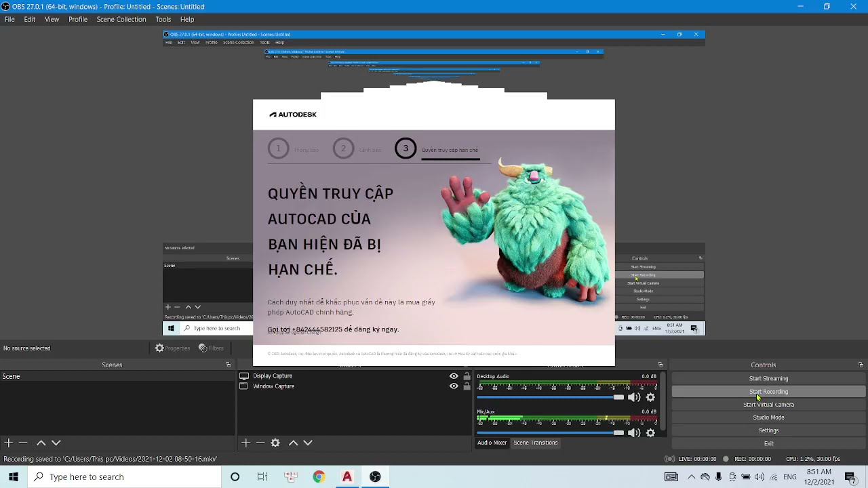Add a new source with plus icon

(x=245, y=443)
